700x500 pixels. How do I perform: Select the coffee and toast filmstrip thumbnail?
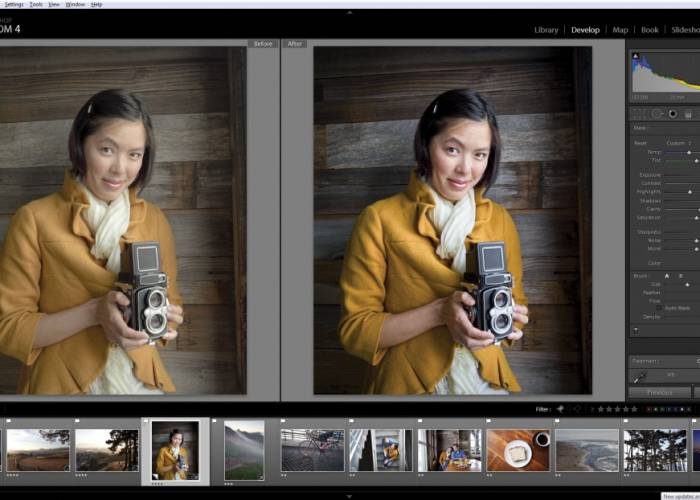[x=518, y=450]
